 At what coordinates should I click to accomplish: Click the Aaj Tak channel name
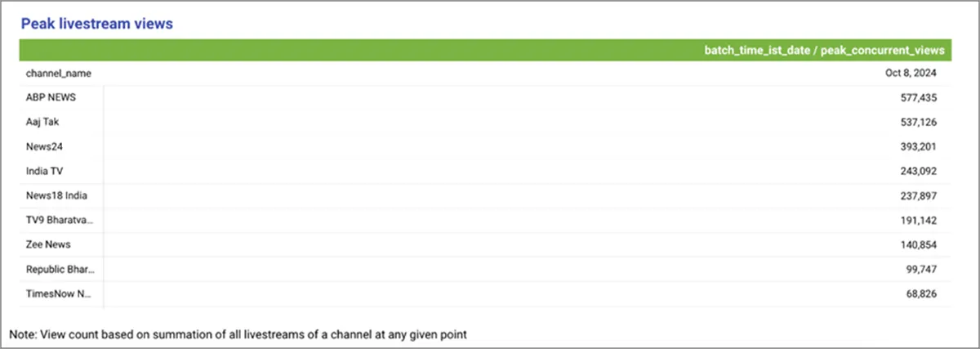point(42,122)
